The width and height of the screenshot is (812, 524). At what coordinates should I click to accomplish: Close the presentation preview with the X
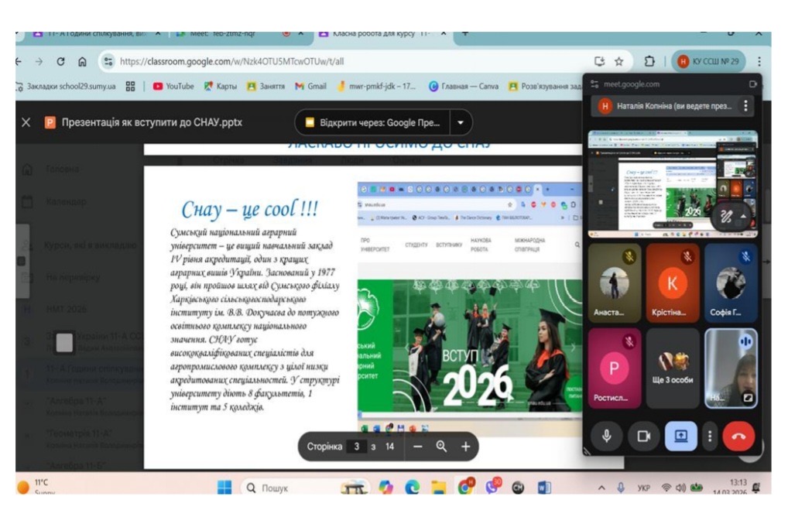point(26,122)
